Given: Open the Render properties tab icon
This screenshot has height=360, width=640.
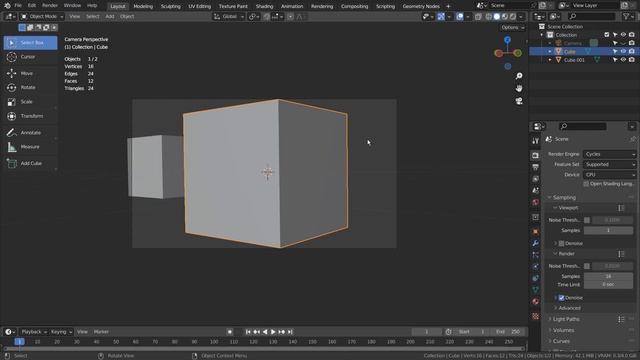Looking at the screenshot, I should (x=536, y=156).
